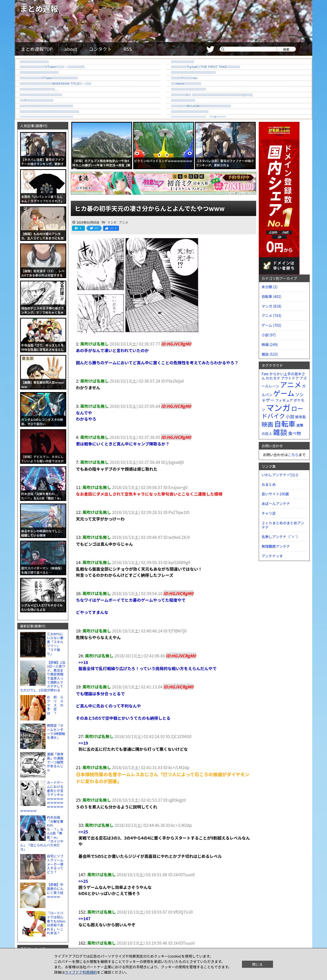Open the マンガ category tag under title
327x980 pixels.
[x=112, y=223]
